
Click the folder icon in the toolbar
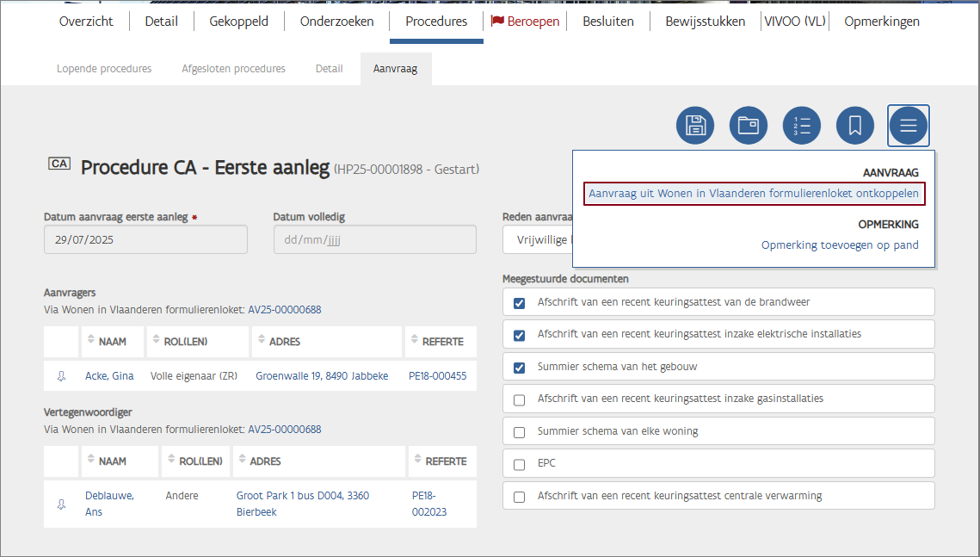[x=749, y=126]
